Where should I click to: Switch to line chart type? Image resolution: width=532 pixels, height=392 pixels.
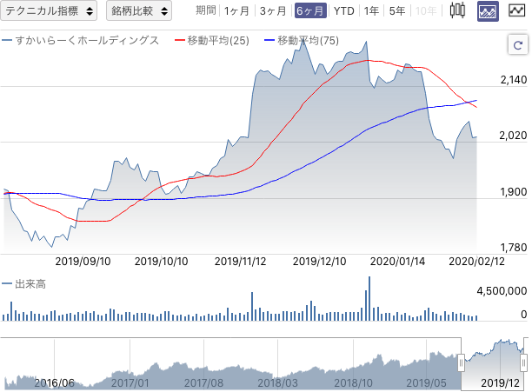tap(516, 10)
